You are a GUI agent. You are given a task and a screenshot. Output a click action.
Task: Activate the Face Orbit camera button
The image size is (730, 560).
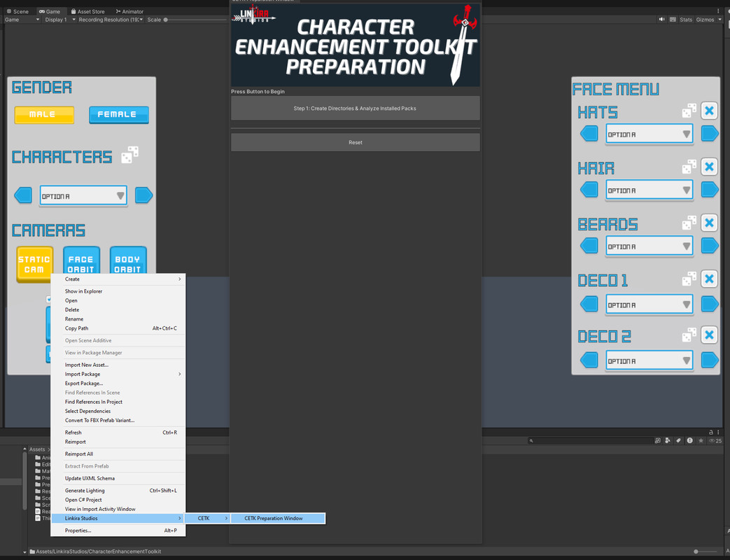pyautogui.click(x=81, y=260)
